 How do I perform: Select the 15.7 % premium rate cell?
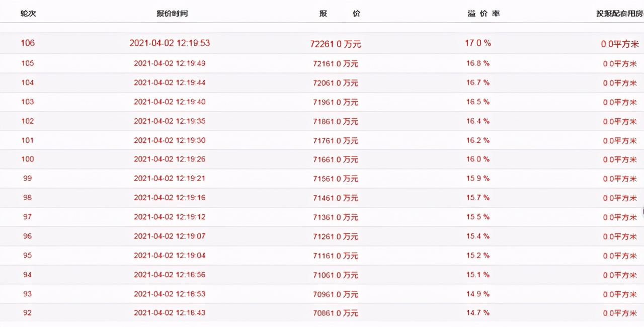click(x=477, y=198)
